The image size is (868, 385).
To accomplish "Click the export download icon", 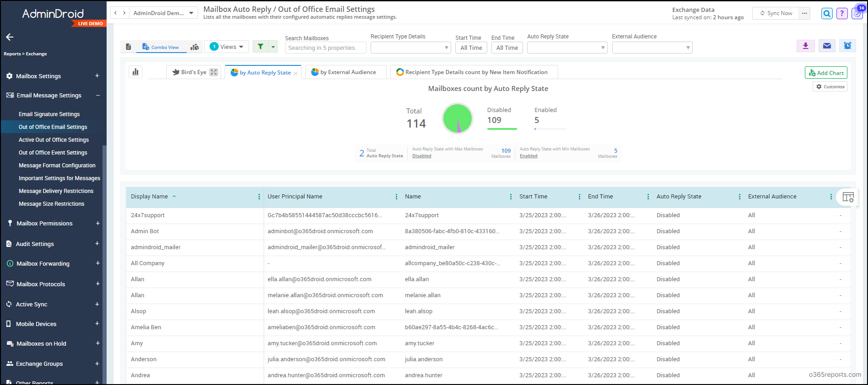I will coord(806,46).
